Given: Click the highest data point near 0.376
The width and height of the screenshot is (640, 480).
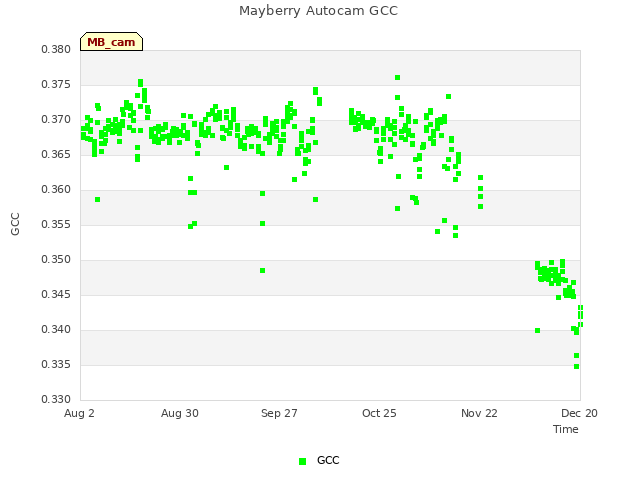Looking at the screenshot, I should point(398,78).
